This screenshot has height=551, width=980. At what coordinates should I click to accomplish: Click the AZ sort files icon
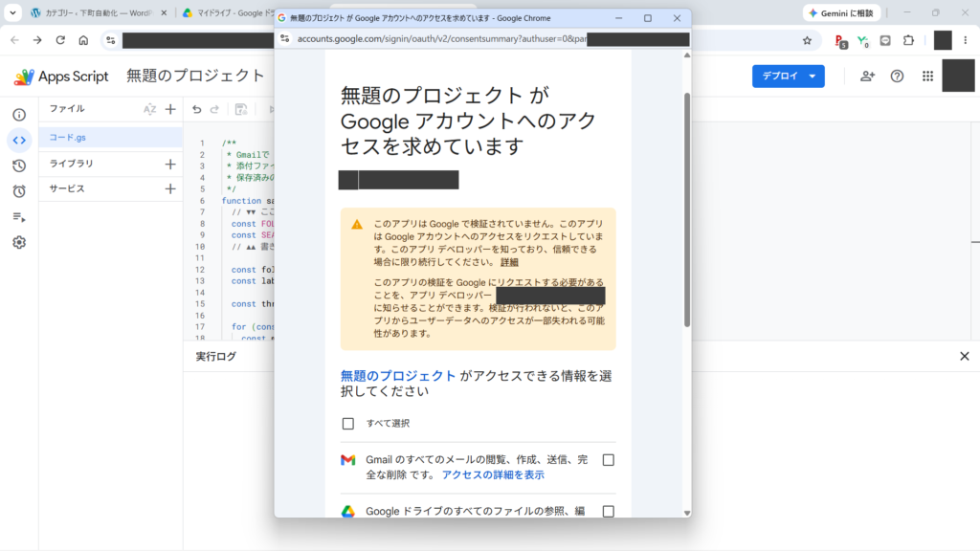tap(150, 109)
